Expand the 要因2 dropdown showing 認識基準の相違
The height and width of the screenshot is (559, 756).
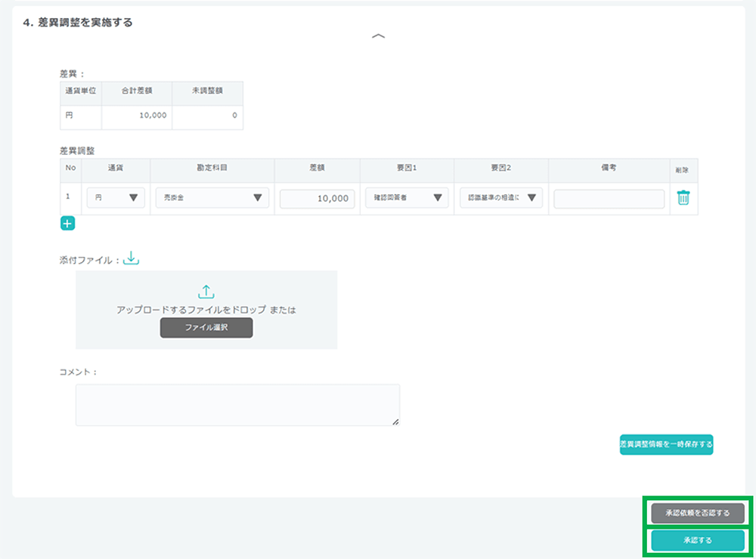[x=500, y=198]
